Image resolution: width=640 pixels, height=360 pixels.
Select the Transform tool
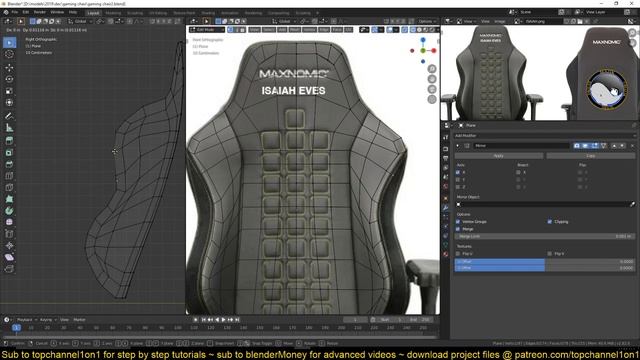9,103
